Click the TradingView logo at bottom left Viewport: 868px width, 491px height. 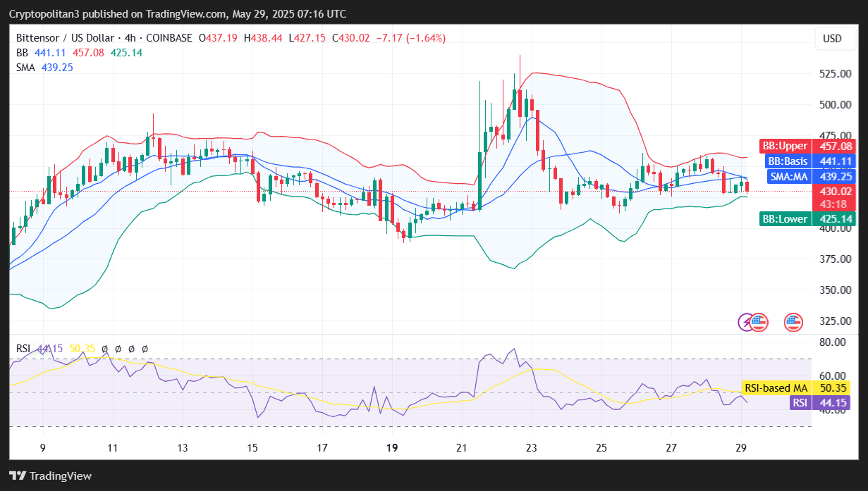[50, 476]
